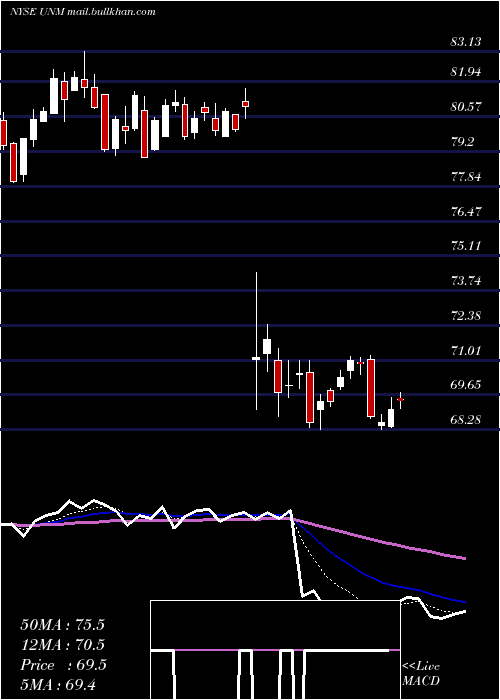Click the 79.2 price axis label

click(462, 141)
